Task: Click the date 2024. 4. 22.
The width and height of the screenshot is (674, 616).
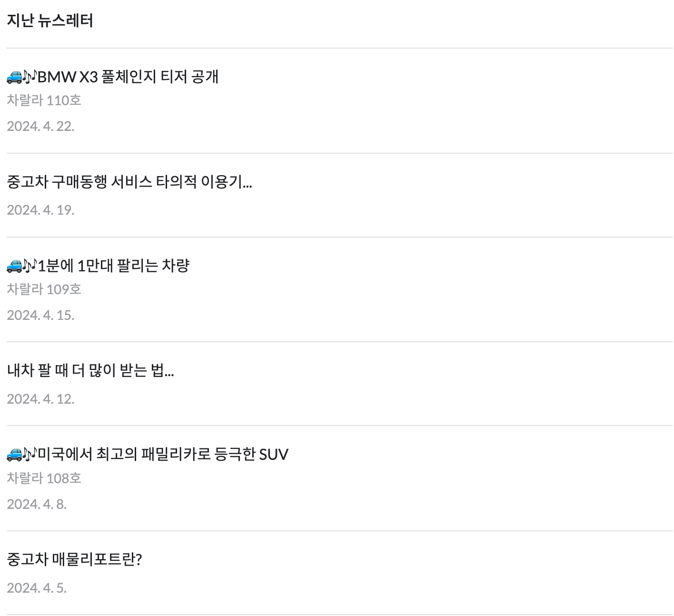Action: tap(40, 126)
